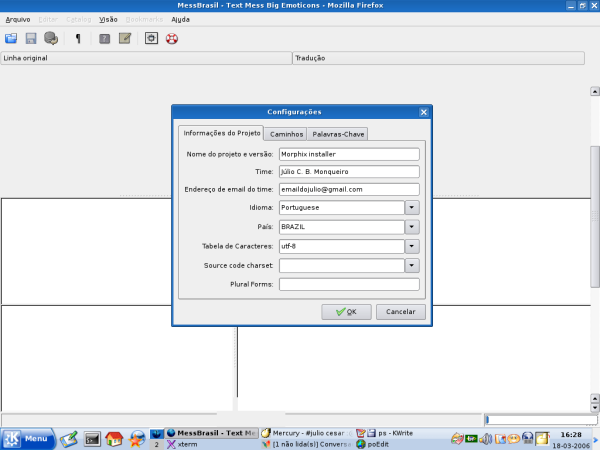Click the starred globe taskbar launcher icon
600x450 pixels.
pyautogui.click(x=137, y=439)
